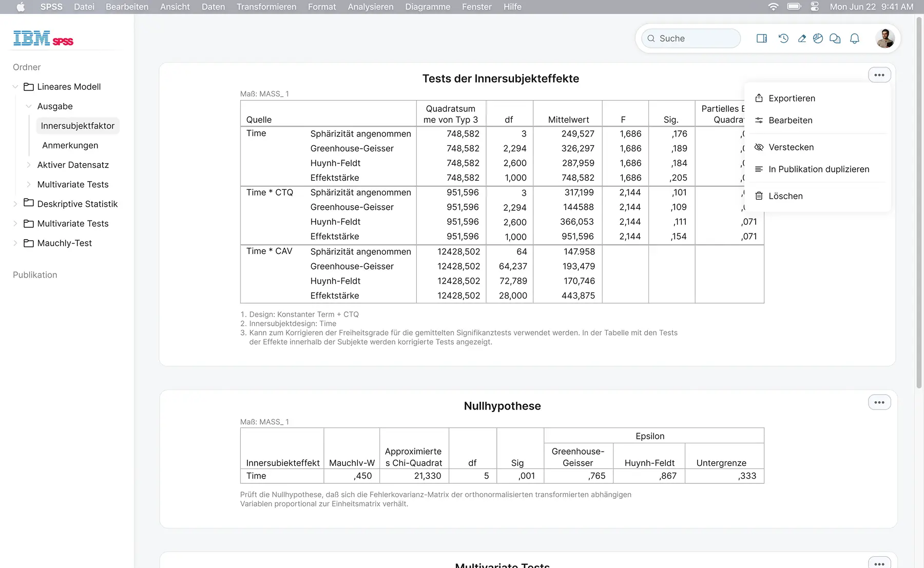Click the Tests der Innersubjekteffekte title
924x568 pixels.
click(500, 79)
